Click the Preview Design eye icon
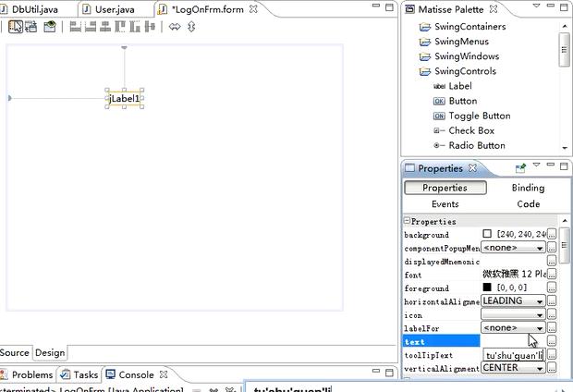Image resolution: width=573 pixels, height=392 pixels. [49, 27]
